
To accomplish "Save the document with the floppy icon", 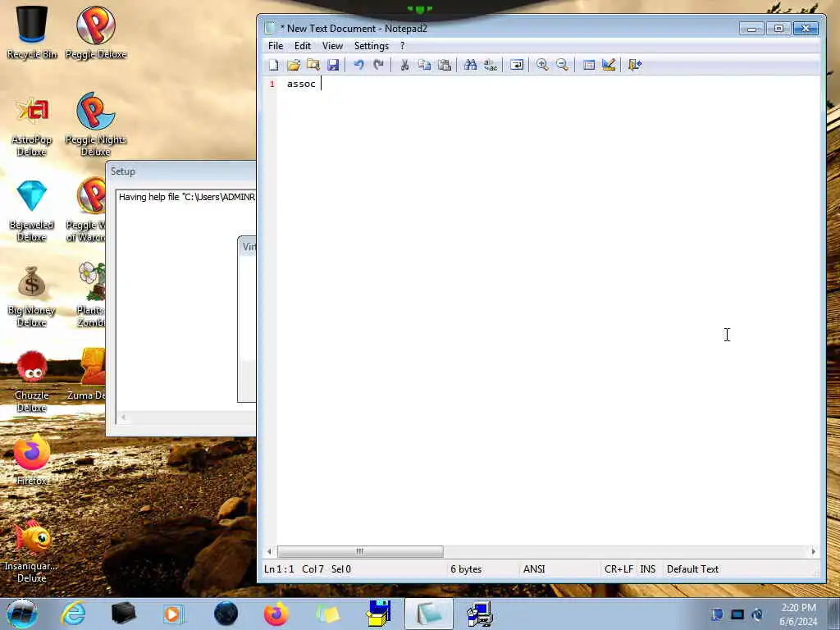I will [x=333, y=65].
